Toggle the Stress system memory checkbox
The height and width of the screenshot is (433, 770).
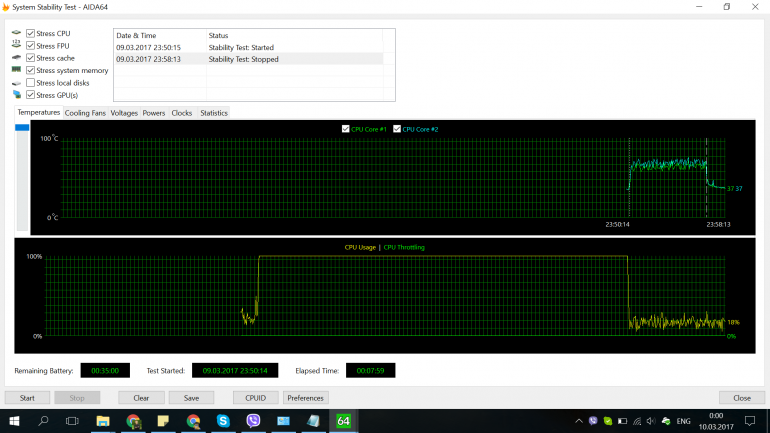point(30,70)
